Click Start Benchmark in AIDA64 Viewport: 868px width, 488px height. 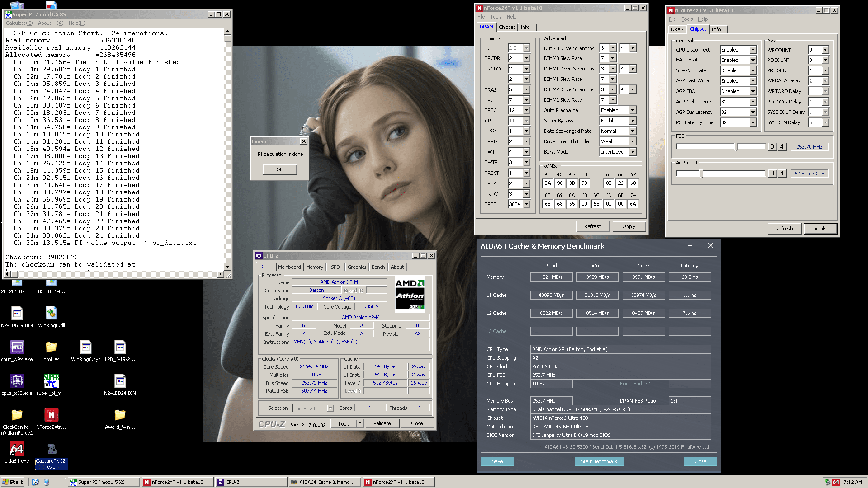coord(599,461)
